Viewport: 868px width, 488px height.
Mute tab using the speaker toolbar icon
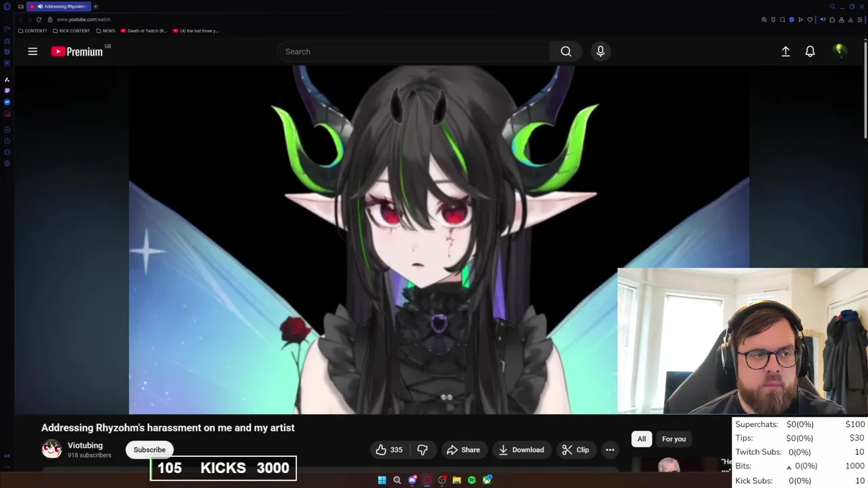click(823, 20)
